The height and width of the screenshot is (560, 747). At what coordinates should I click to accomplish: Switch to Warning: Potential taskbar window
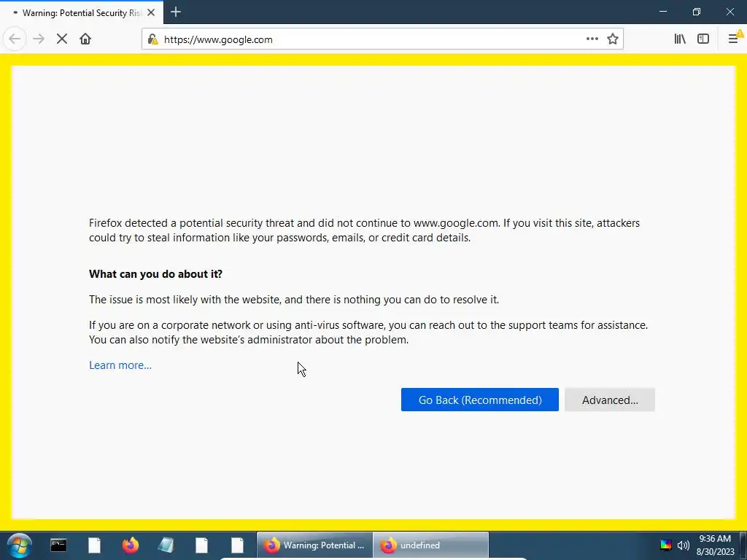(x=314, y=545)
